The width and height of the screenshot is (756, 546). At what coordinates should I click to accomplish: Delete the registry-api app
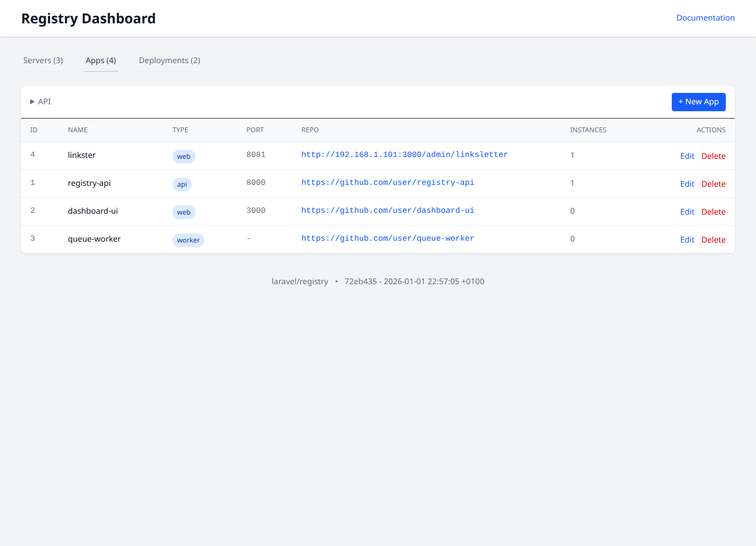(x=713, y=184)
